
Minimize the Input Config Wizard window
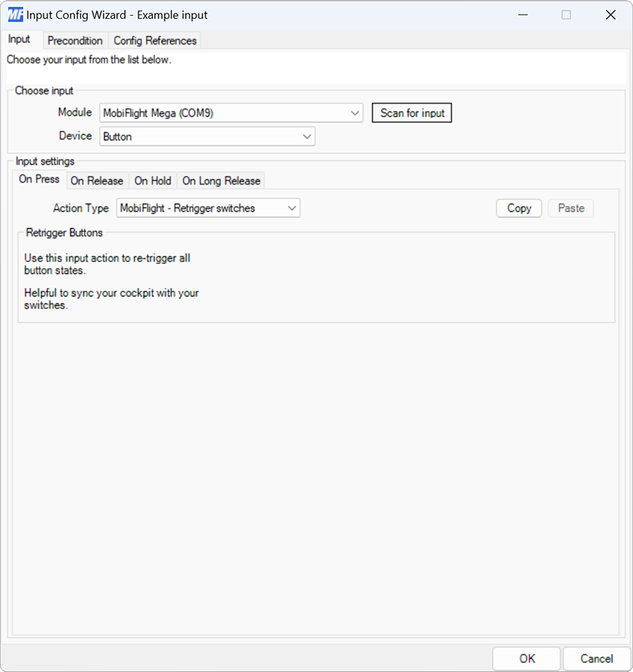[x=523, y=14]
